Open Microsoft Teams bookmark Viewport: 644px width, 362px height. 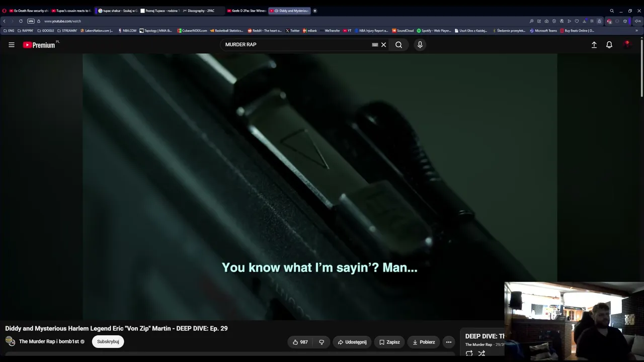pyautogui.click(x=544, y=31)
